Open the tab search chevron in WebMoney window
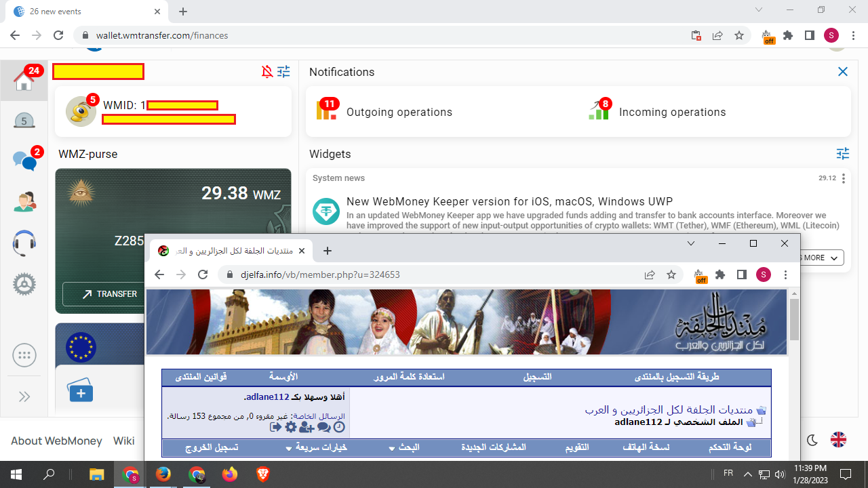The width and height of the screenshot is (868, 488). 759,10
